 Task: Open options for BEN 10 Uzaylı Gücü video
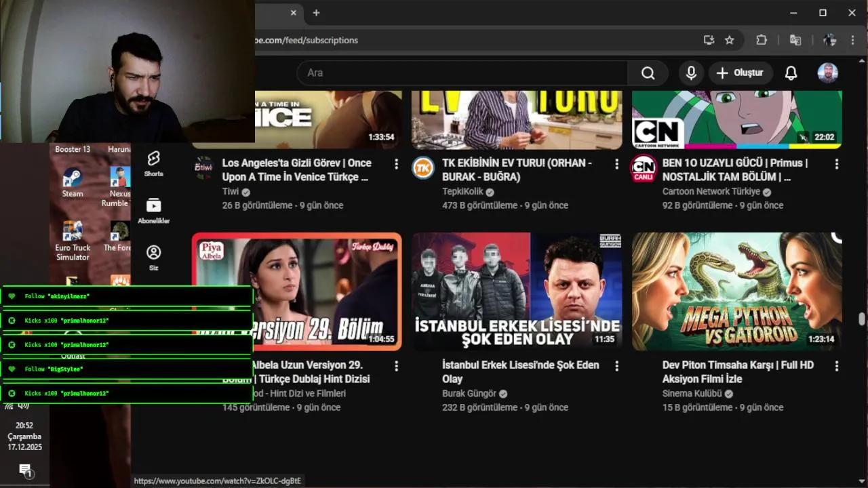click(x=837, y=164)
